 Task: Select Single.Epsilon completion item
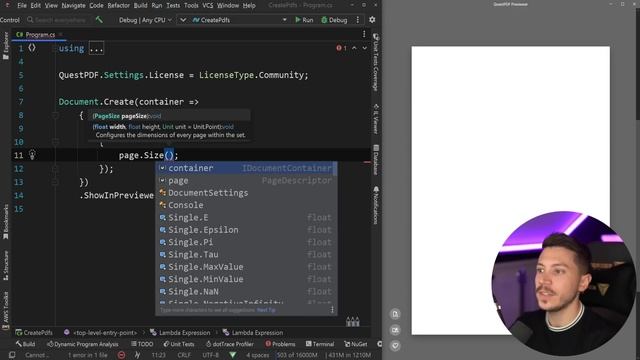[246, 230]
